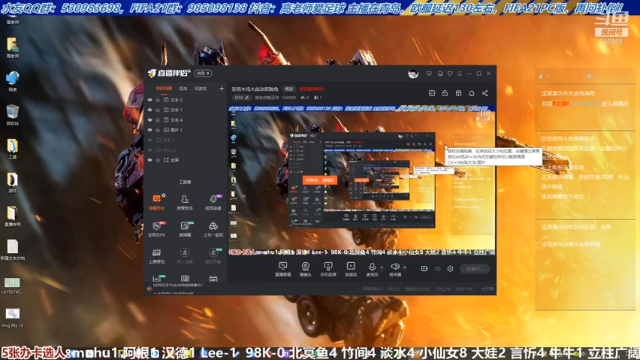Toggle preview eye icon beside settings gear
640x360 pixels.
click(x=438, y=269)
